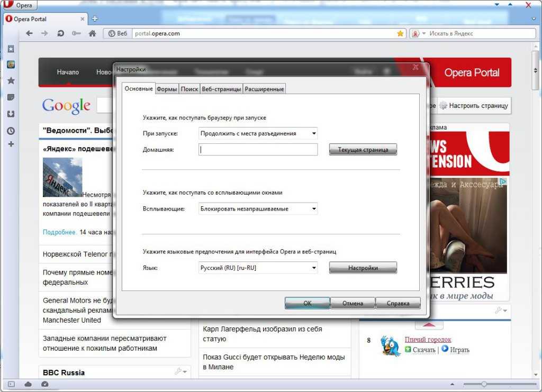The width and height of the screenshot is (542, 392).
Task: Expand the Язык language dropdown
Action: click(258, 268)
